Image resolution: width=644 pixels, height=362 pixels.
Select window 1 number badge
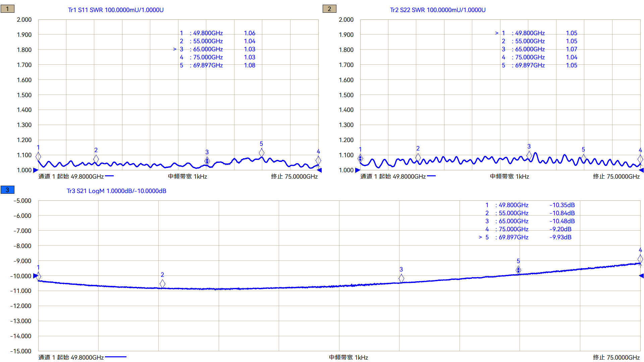pyautogui.click(x=7, y=9)
